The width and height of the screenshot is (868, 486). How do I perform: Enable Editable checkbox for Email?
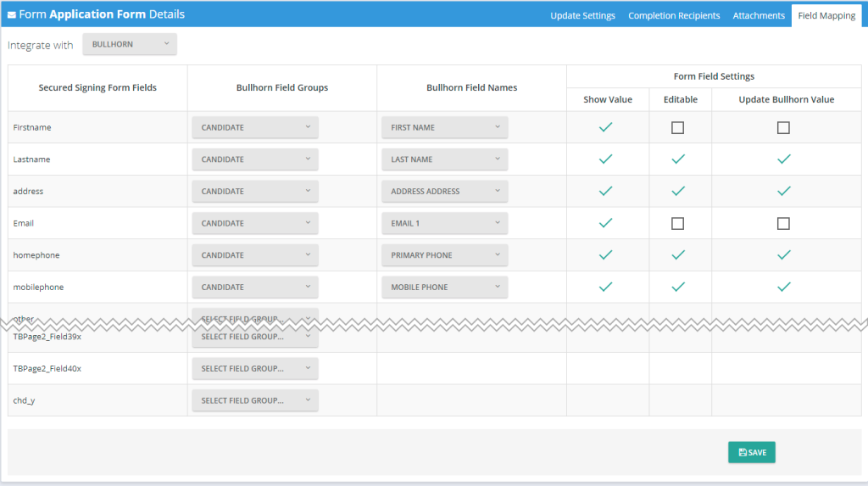(677, 224)
